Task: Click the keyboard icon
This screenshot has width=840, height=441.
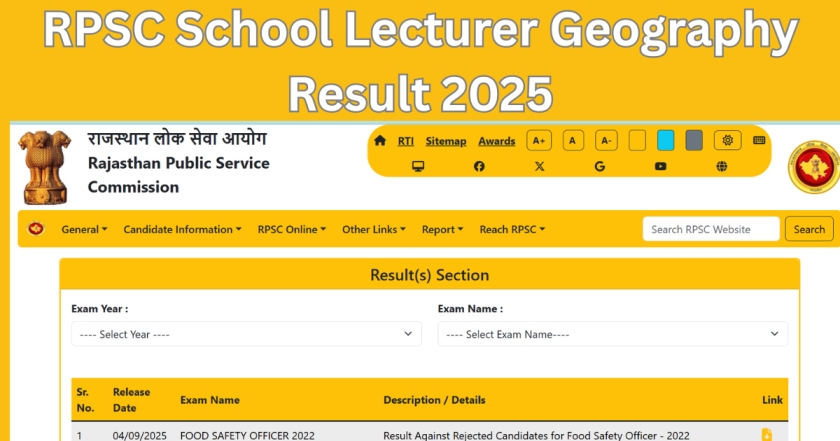Action: [760, 141]
